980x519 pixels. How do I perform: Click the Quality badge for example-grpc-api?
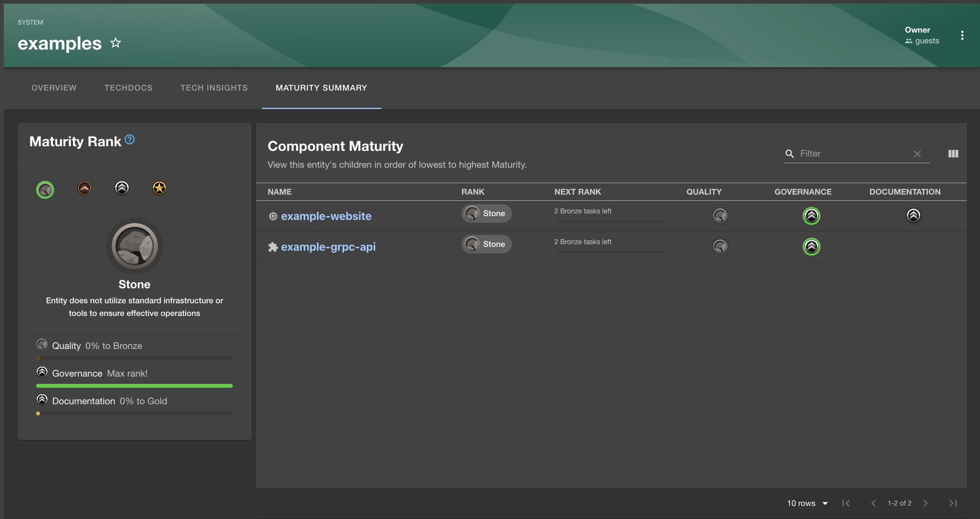720,246
